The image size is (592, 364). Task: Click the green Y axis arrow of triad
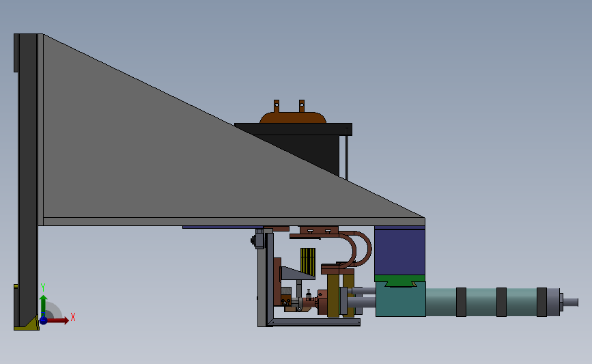(43, 306)
